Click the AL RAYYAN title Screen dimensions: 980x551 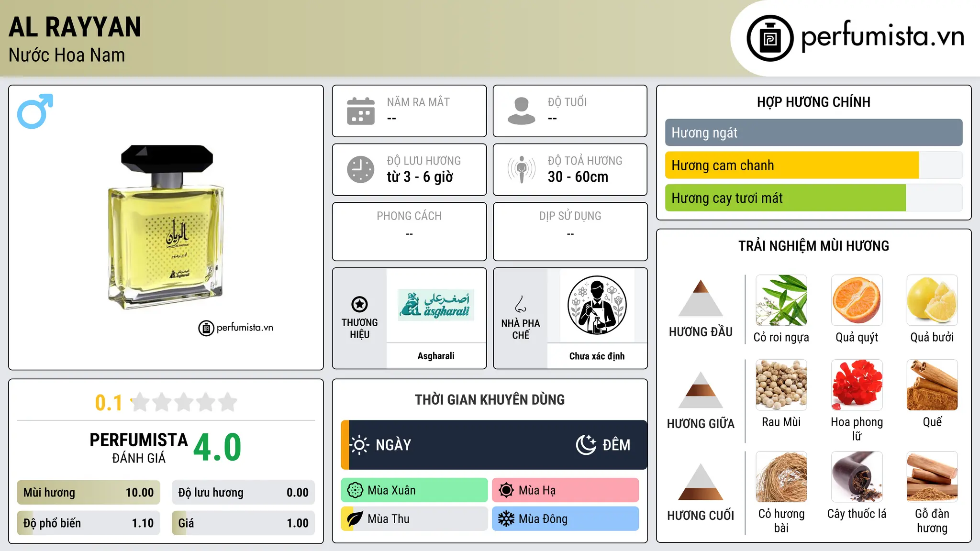[x=75, y=27]
